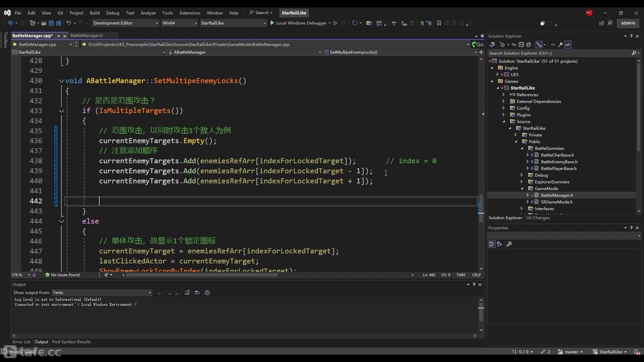
Task: Open the Git menu
Action: [60, 13]
